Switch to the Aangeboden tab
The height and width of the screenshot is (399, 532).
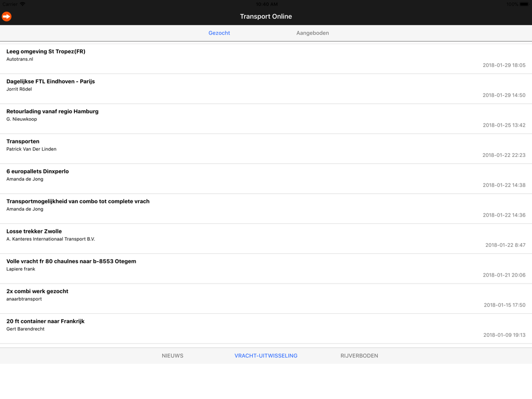pyautogui.click(x=312, y=33)
